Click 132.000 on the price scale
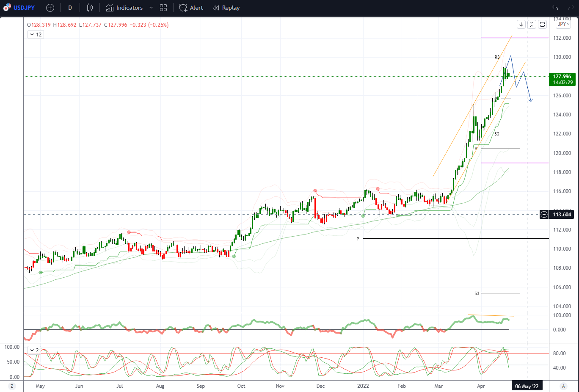This screenshot has height=392, width=579. click(x=562, y=38)
